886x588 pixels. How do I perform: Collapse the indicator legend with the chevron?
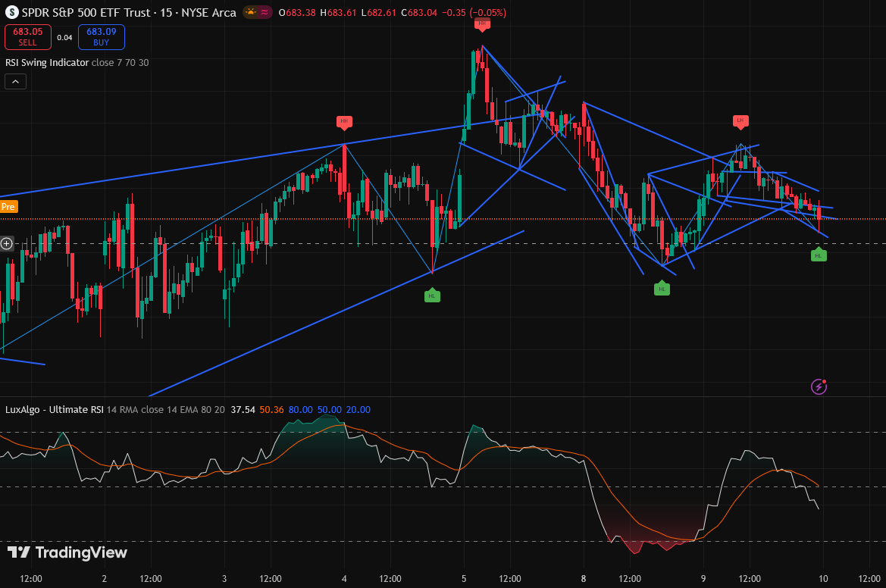tap(15, 82)
